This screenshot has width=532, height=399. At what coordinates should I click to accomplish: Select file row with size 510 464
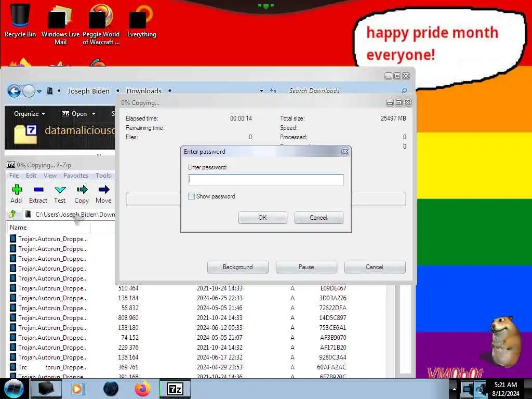pyautogui.click(x=197, y=288)
